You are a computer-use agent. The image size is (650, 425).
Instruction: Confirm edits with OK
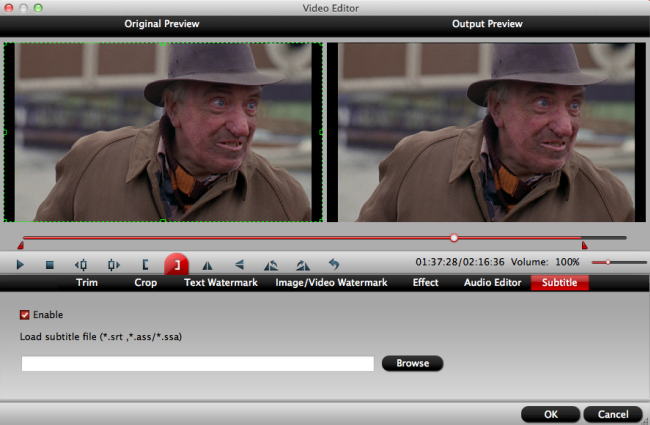click(551, 414)
